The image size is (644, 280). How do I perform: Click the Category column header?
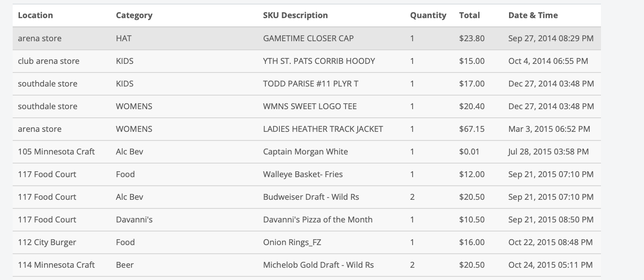pos(134,15)
